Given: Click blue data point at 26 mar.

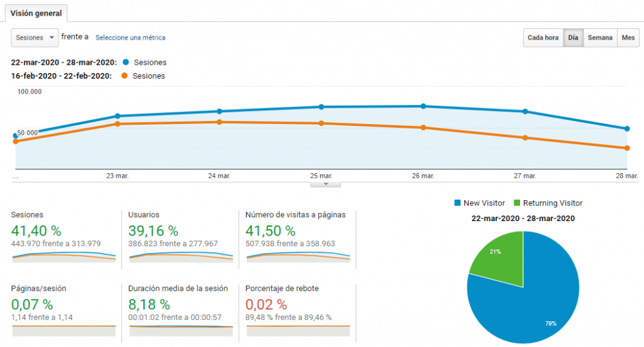Looking at the screenshot, I should coord(423,106).
